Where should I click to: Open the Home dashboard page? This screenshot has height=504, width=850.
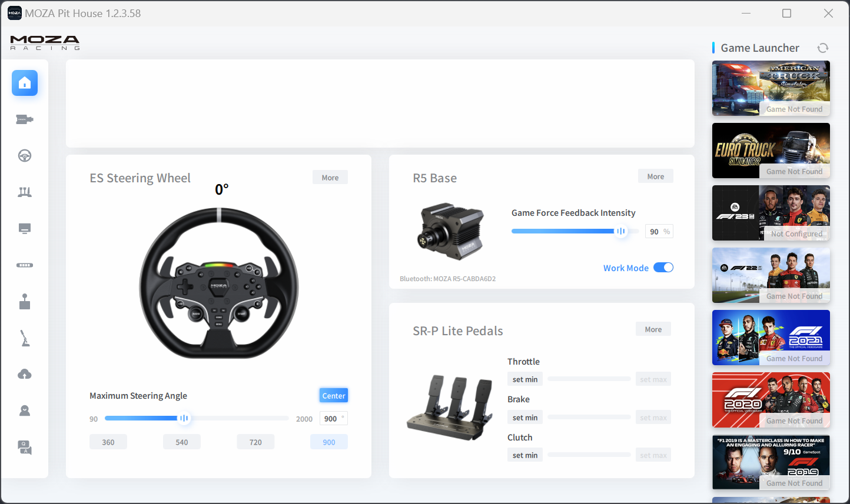pos(24,83)
